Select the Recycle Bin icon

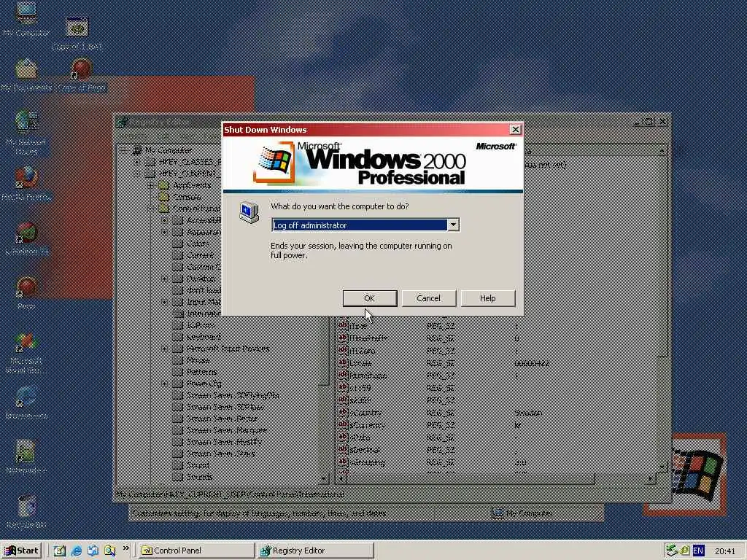point(26,512)
